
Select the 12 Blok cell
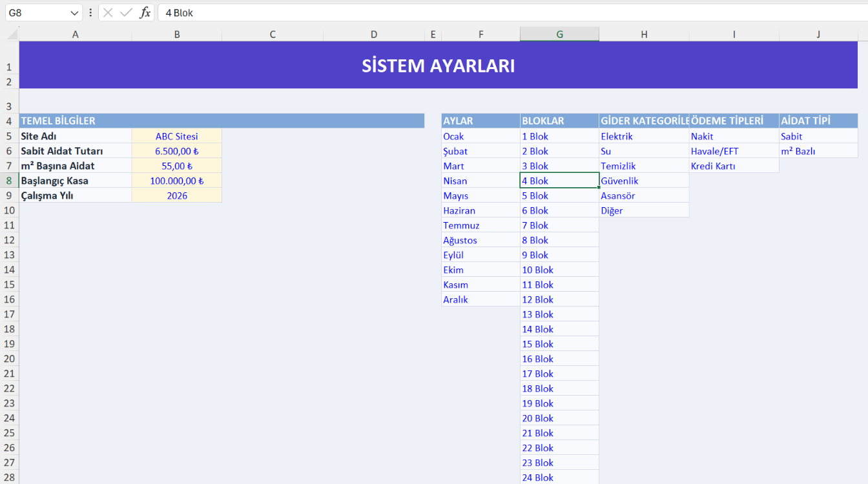coord(560,299)
